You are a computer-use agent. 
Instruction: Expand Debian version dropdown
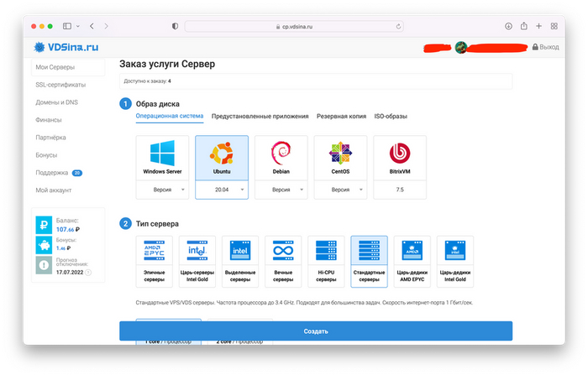click(x=281, y=190)
